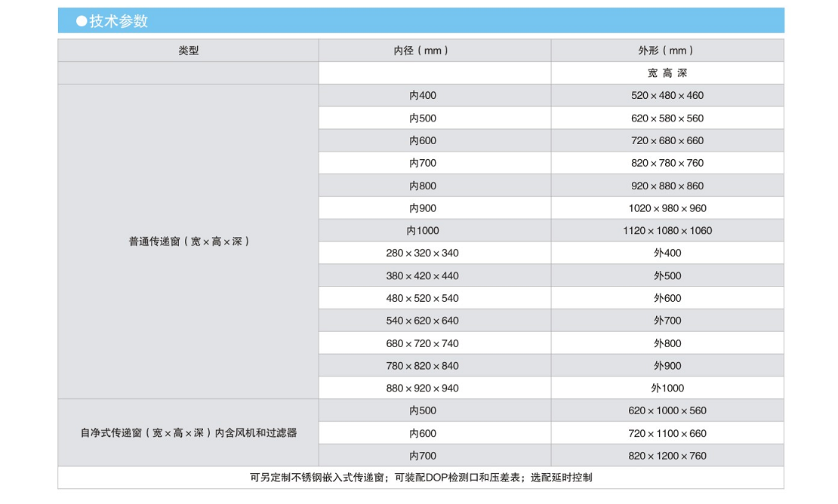The height and width of the screenshot is (504, 838).
Task: Select the 1020 × 980 × 960 cell
Action: pyautogui.click(x=667, y=208)
